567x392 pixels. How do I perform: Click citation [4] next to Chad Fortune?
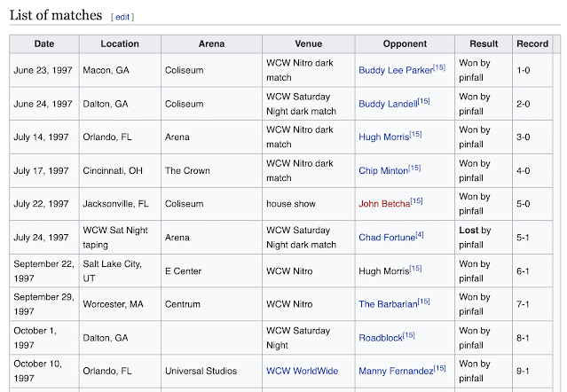[420, 234]
